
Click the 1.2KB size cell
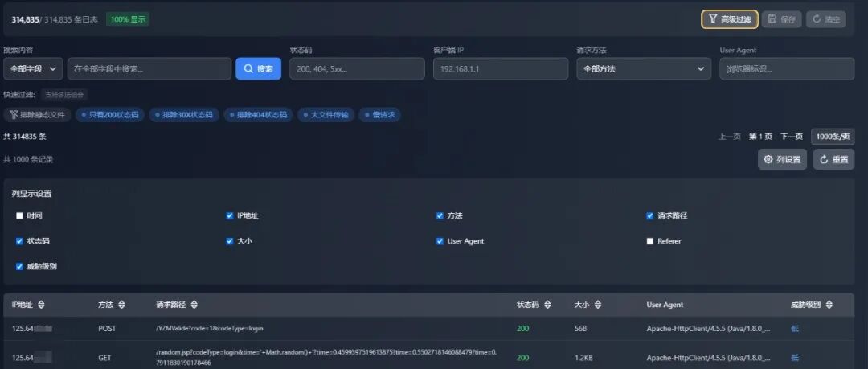click(583, 358)
